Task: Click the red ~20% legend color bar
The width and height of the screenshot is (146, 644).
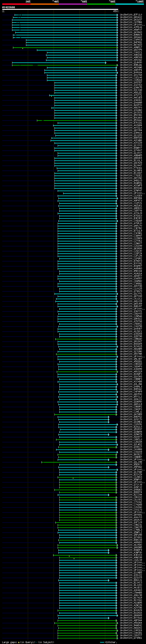Action: click(x=16, y=4)
